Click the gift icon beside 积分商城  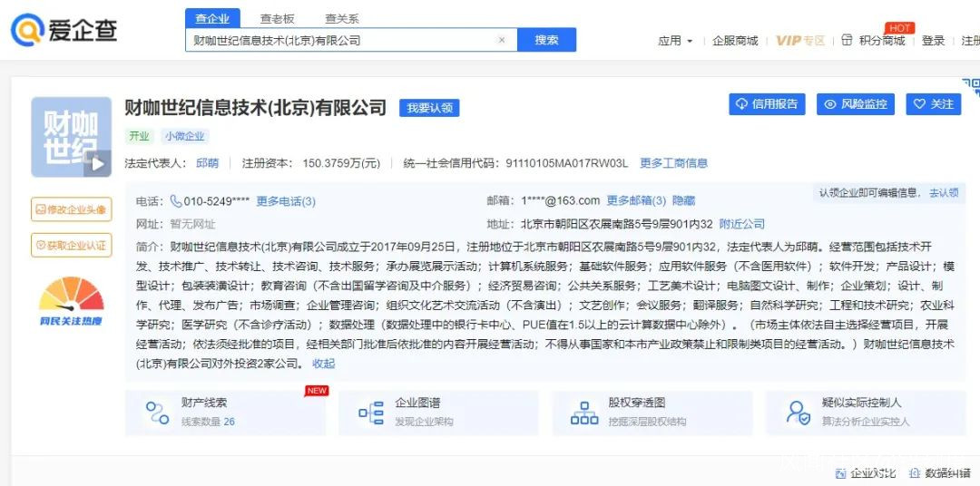coord(847,40)
